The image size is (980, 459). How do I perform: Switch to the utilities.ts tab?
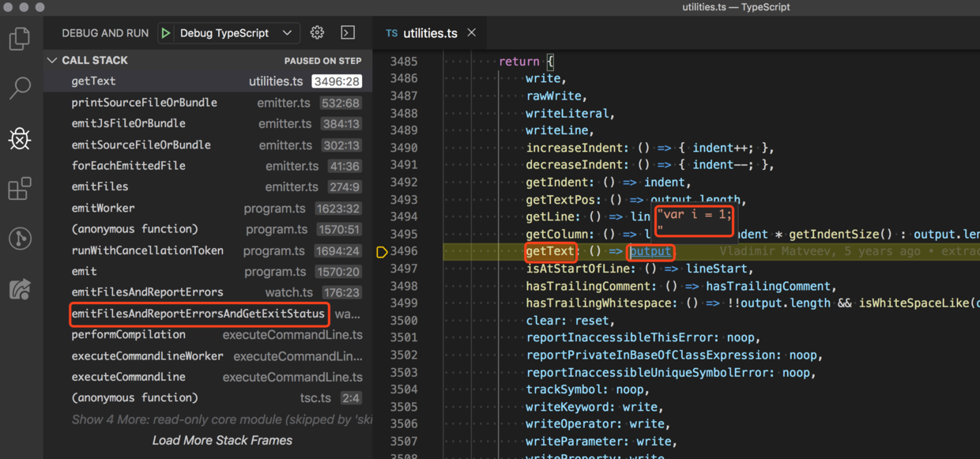pos(430,33)
